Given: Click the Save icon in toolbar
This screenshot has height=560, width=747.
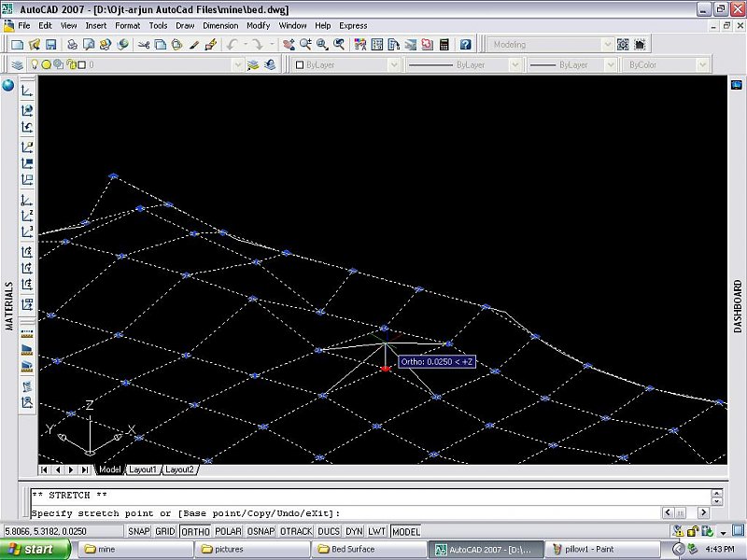Looking at the screenshot, I should 53,44.
